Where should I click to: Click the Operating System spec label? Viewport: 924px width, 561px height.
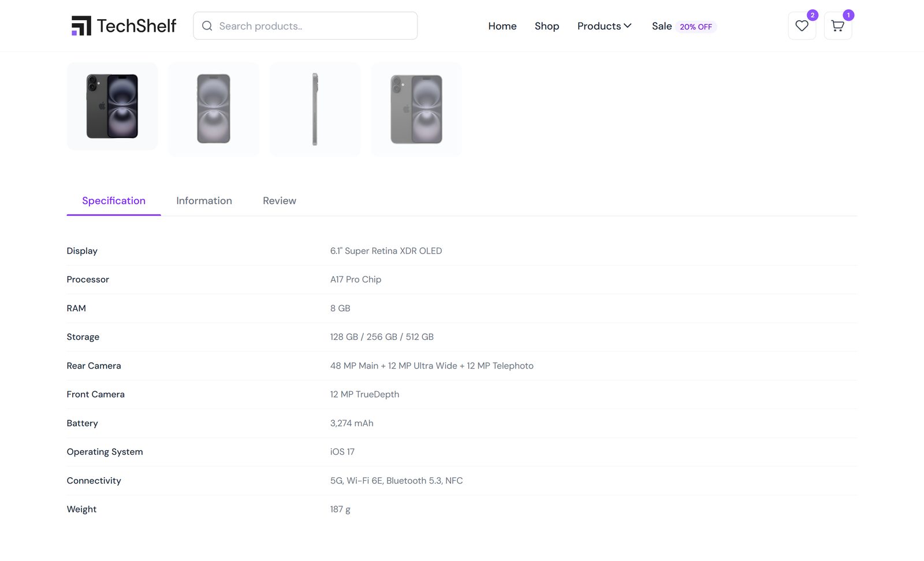click(x=105, y=452)
